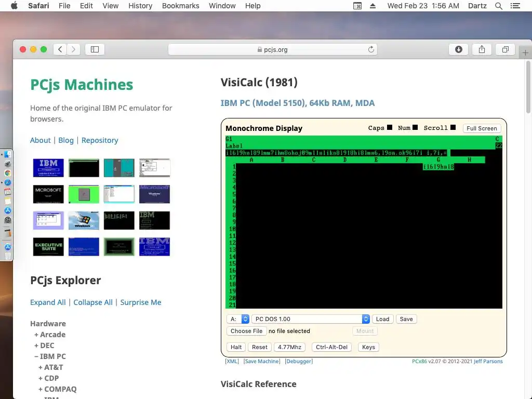This screenshot has height=399, width=532.
Task: Open Trash in the dock
Action: click(x=7, y=256)
